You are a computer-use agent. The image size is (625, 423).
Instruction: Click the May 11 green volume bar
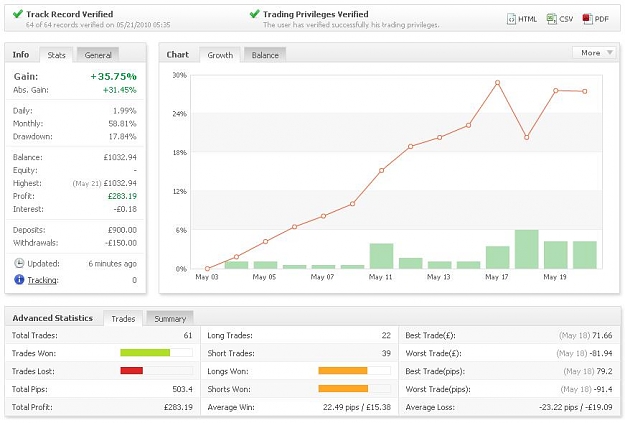[381, 256]
